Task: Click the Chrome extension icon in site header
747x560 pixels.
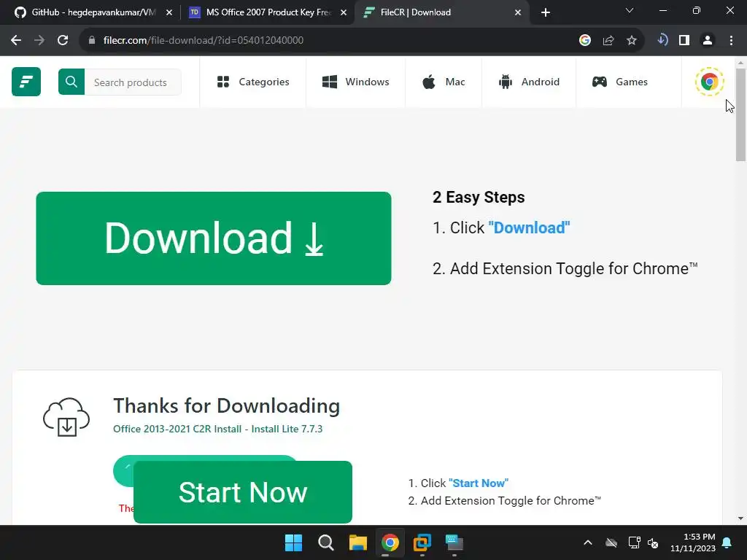Action: click(x=709, y=82)
